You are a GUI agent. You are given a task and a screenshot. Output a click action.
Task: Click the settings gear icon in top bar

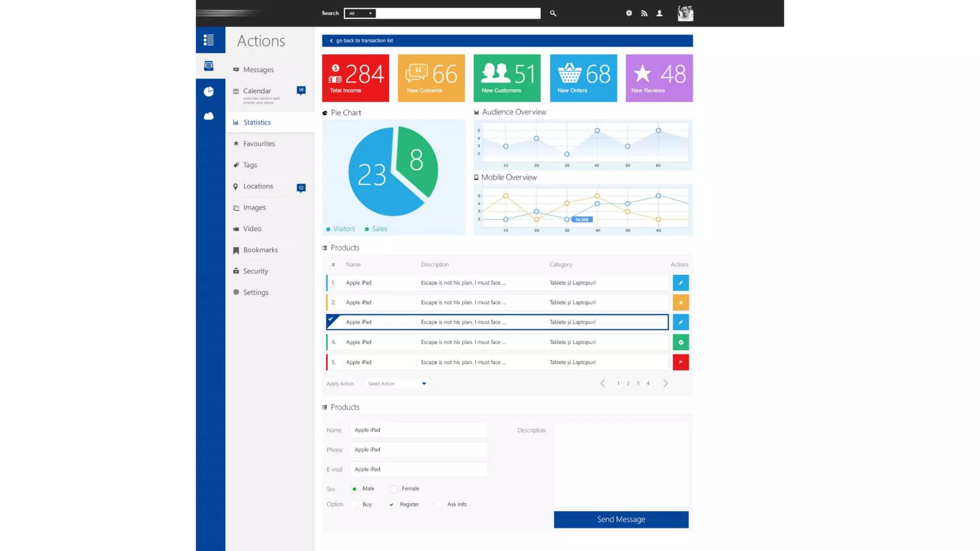tap(629, 13)
